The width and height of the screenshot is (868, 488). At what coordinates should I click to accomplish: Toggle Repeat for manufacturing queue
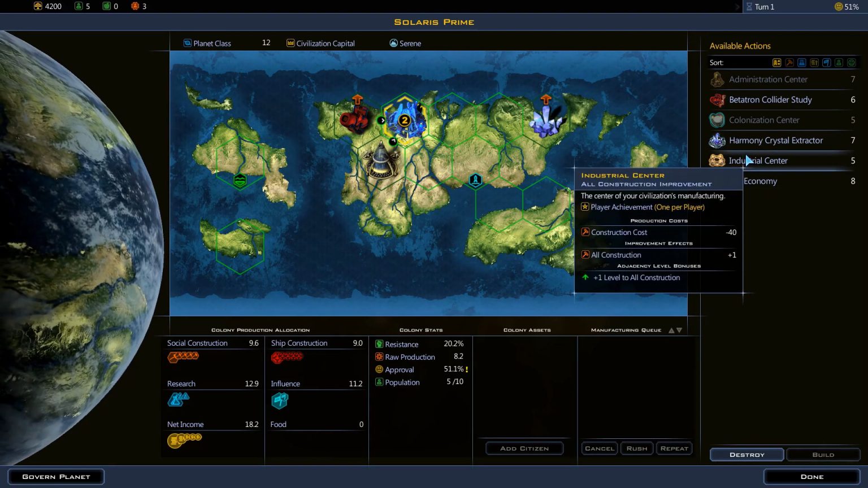point(674,448)
